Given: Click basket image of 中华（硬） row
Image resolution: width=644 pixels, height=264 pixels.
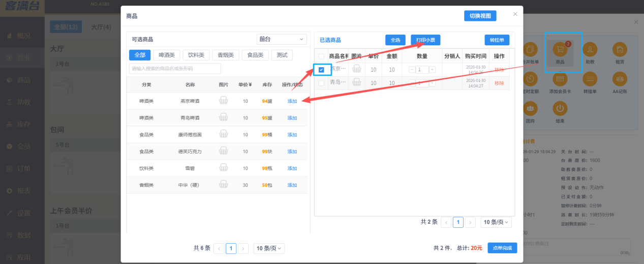Looking at the screenshot, I should click(223, 185).
